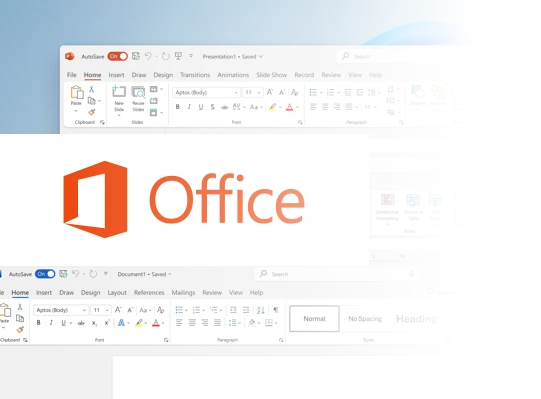The width and height of the screenshot is (541, 399).
Task: Cut selection with scissors icon in PowerPoint
Action: (x=91, y=89)
